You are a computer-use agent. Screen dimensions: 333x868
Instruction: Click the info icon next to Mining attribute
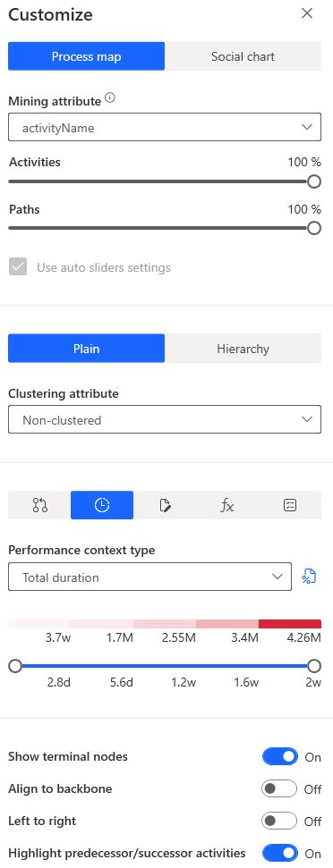[110, 98]
